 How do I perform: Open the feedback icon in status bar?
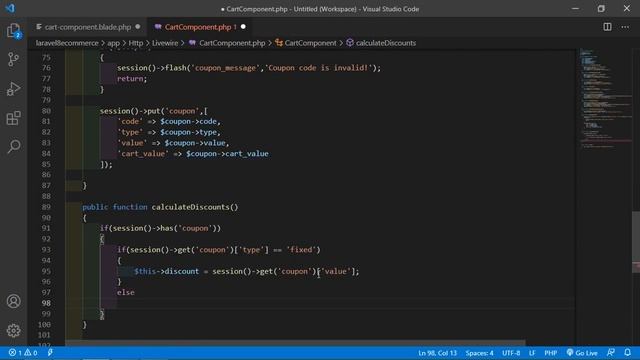click(611, 352)
